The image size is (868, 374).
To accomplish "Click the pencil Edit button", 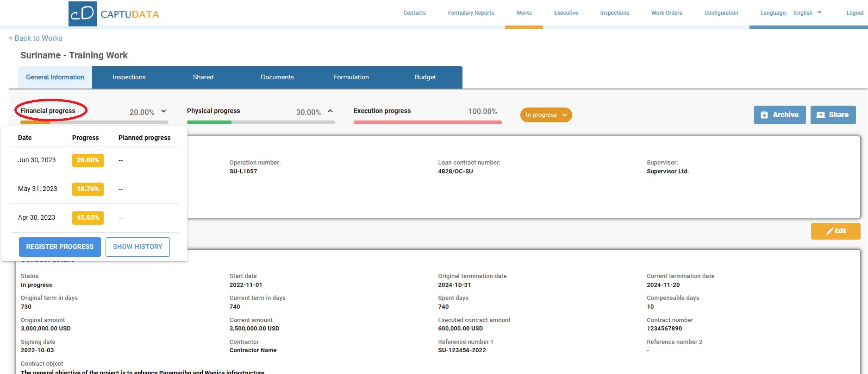I will (x=836, y=231).
